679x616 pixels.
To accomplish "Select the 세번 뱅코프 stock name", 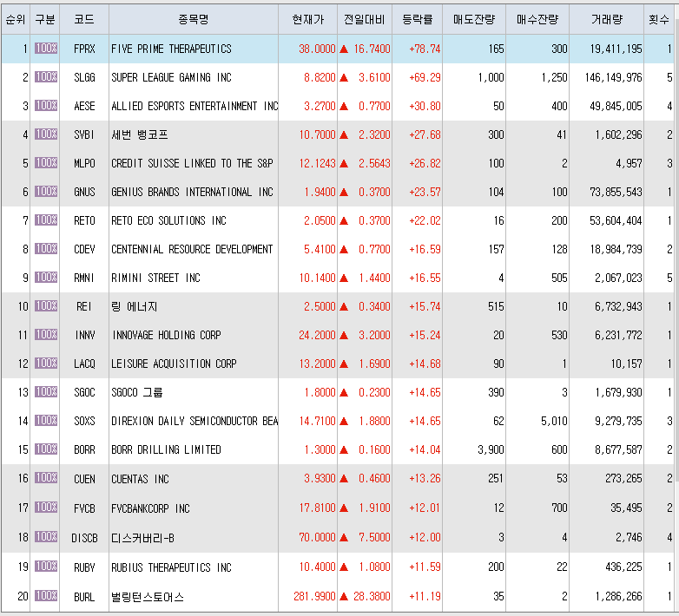I will point(140,134).
